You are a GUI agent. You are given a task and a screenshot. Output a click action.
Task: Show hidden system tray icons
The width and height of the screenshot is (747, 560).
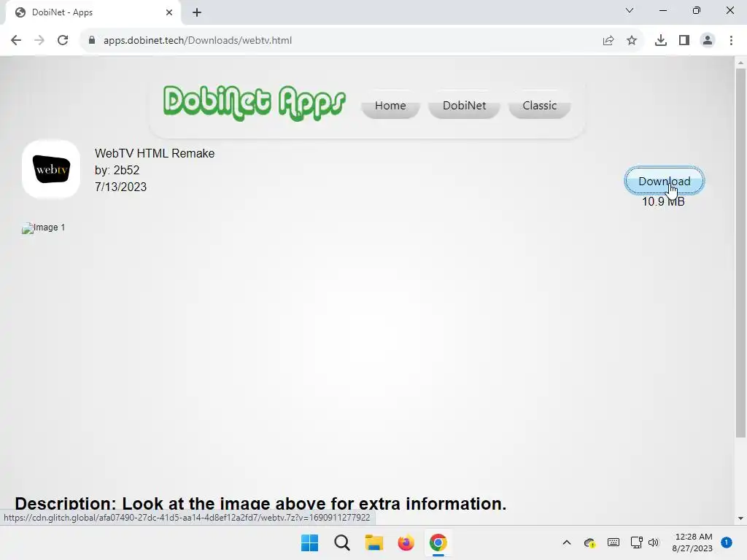pos(566,542)
